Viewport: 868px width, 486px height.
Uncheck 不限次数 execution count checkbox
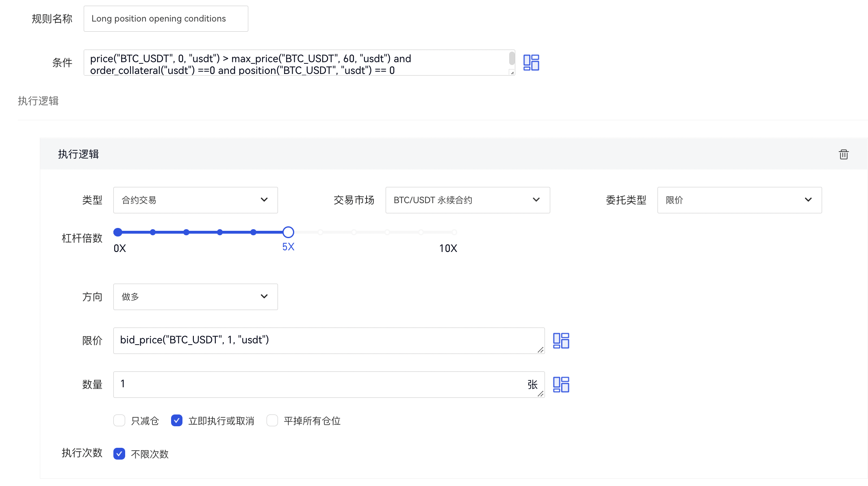click(x=119, y=453)
